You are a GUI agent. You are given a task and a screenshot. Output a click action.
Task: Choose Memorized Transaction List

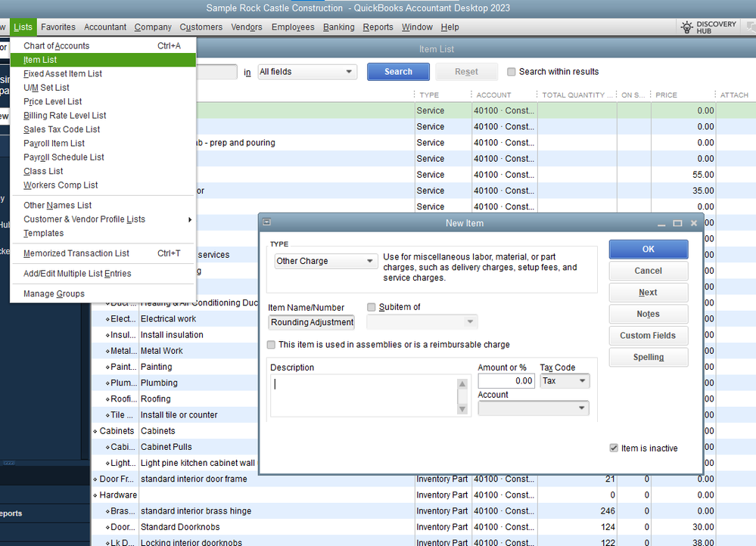pos(103,253)
